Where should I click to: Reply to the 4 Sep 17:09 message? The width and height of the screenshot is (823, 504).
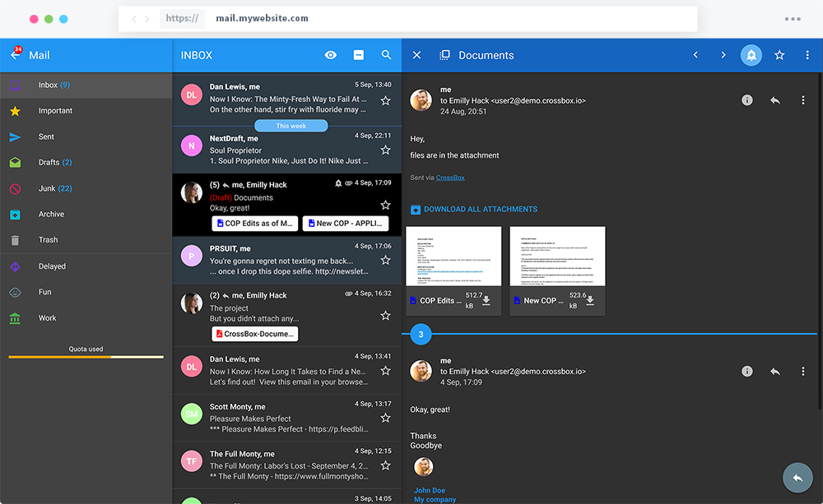point(774,372)
